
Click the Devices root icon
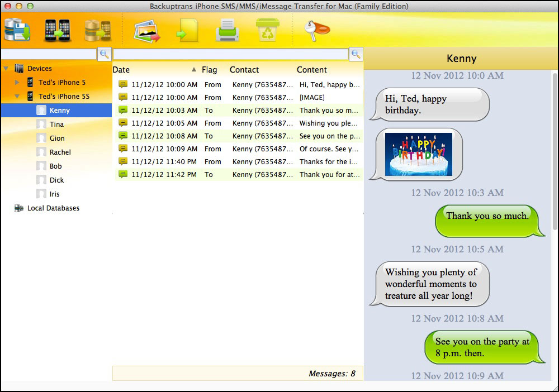coord(19,68)
